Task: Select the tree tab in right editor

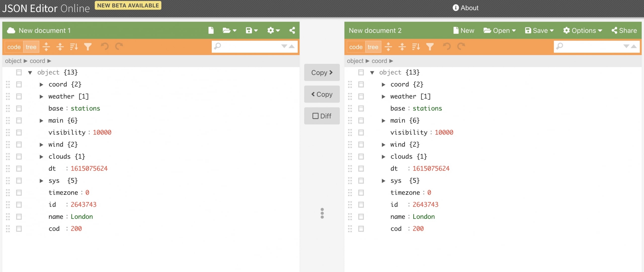Action: (373, 47)
